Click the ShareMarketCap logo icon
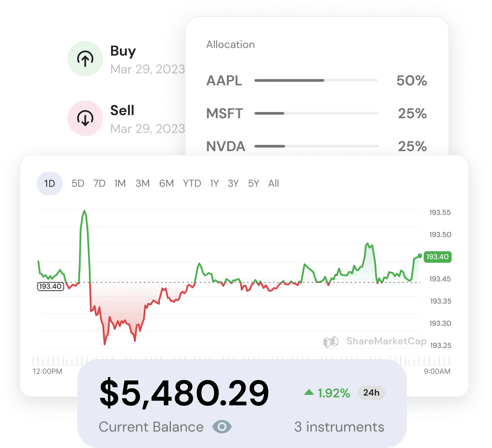This screenshot has width=492, height=448. [x=331, y=342]
